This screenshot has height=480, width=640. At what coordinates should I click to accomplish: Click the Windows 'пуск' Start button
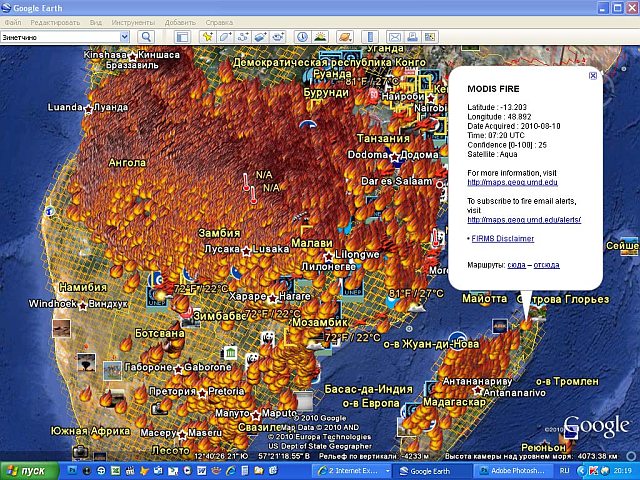(x=29, y=471)
